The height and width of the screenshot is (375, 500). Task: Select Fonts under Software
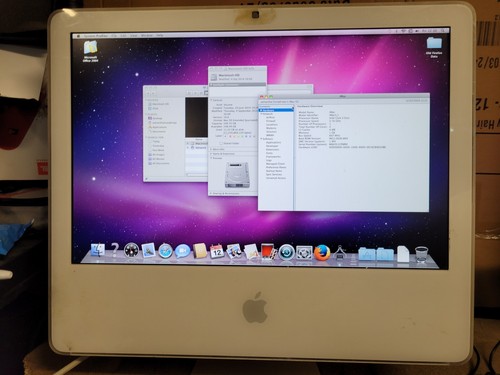pos(269,153)
